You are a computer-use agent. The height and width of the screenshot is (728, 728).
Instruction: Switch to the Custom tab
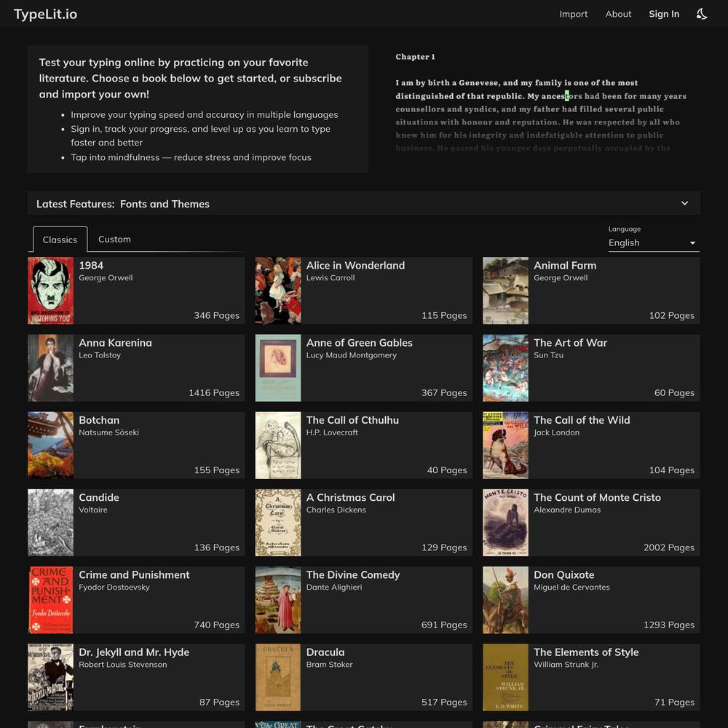(x=115, y=239)
